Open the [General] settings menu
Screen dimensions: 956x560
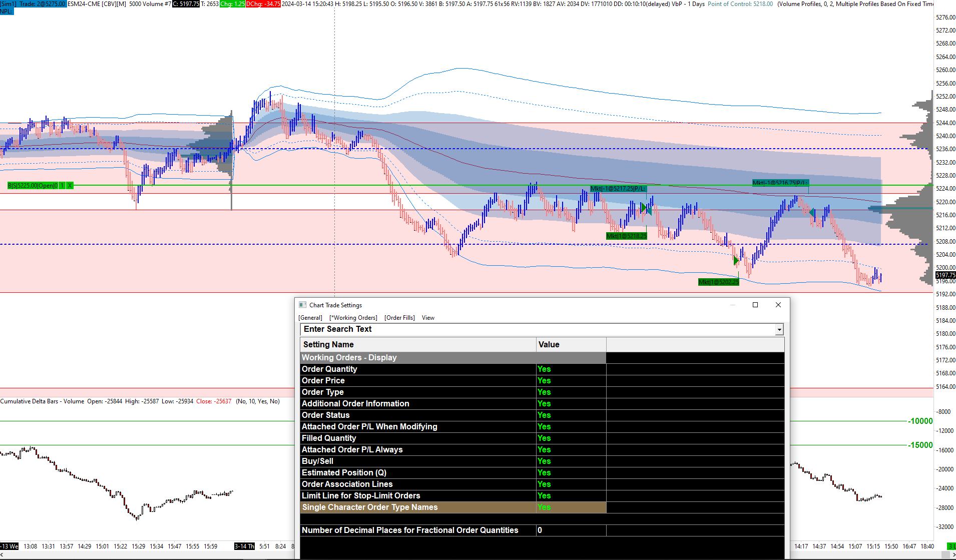pyautogui.click(x=310, y=318)
